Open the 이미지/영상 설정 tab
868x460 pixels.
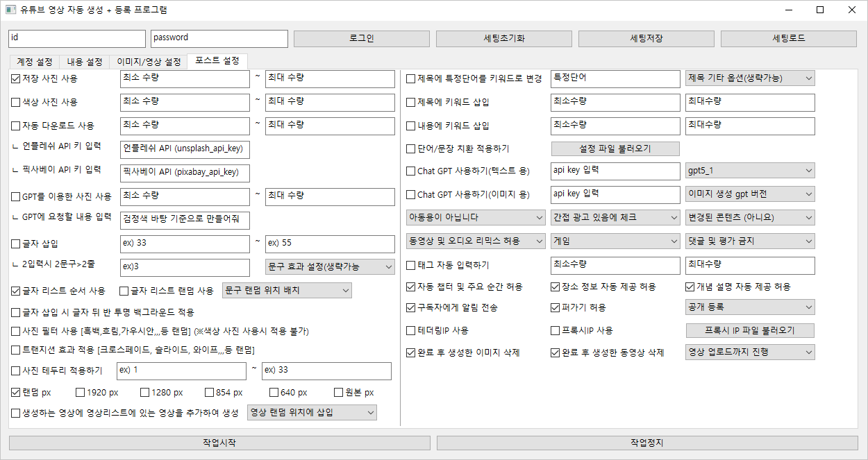(x=148, y=62)
